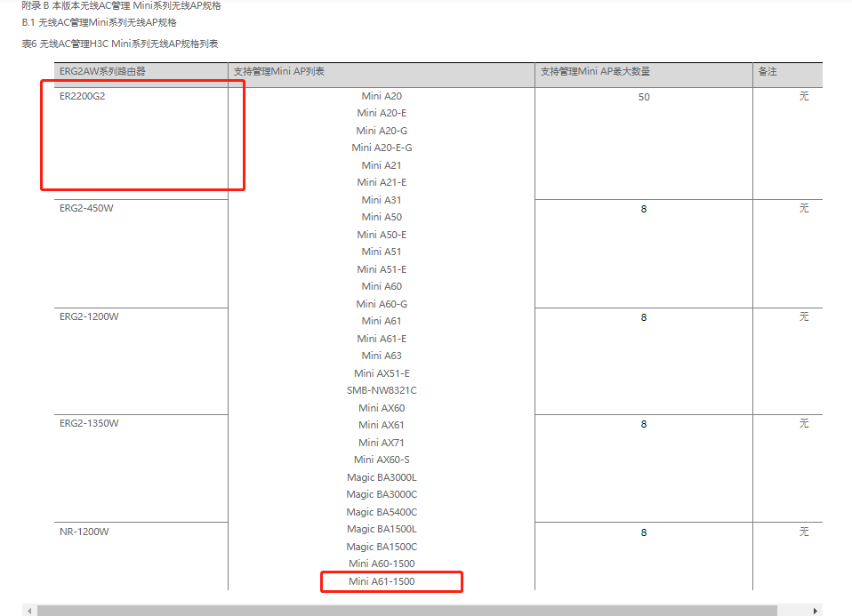Image resolution: width=852 pixels, height=616 pixels.
Task: Click the Mini A51 entry
Action: tap(382, 252)
